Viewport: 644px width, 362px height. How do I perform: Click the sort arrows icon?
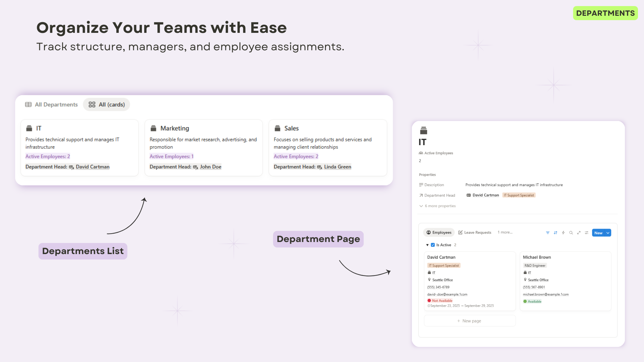pyautogui.click(x=555, y=233)
